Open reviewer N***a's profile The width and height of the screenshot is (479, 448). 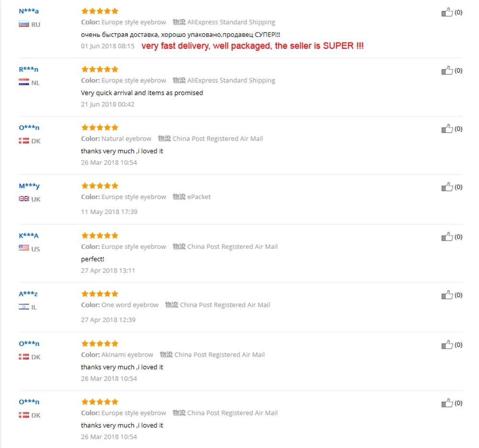coord(29,11)
